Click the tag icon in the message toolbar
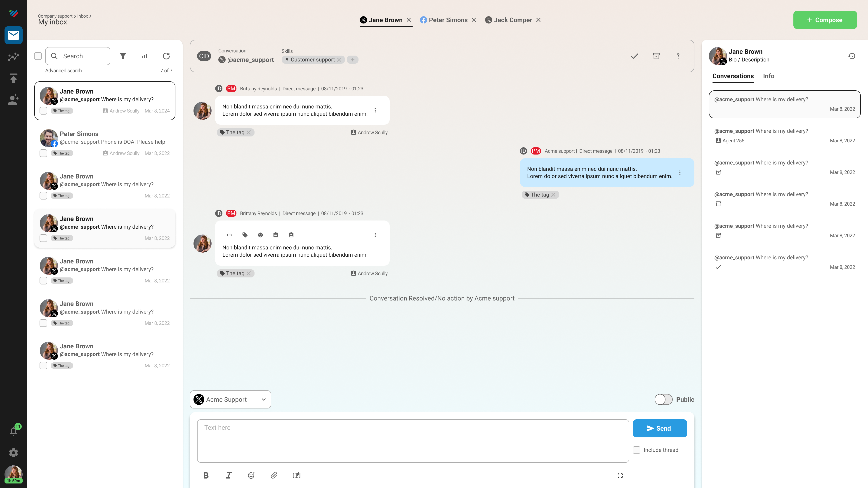This screenshot has height=488, width=868. pos(245,235)
